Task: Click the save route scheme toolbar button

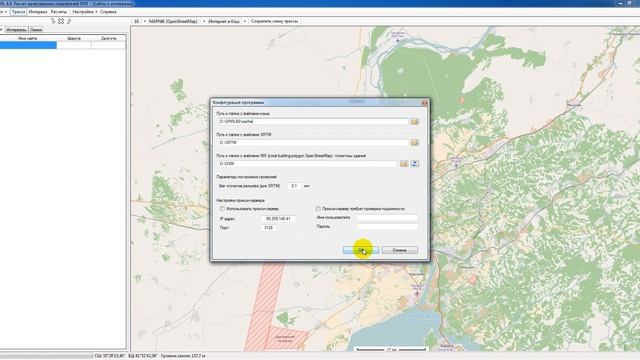Action: pos(274,21)
